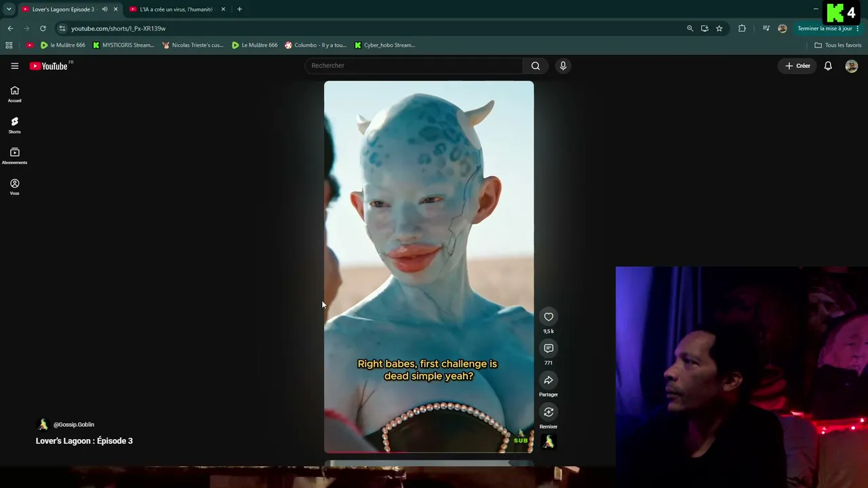Expand the Tous les favoris folder

(x=838, y=45)
